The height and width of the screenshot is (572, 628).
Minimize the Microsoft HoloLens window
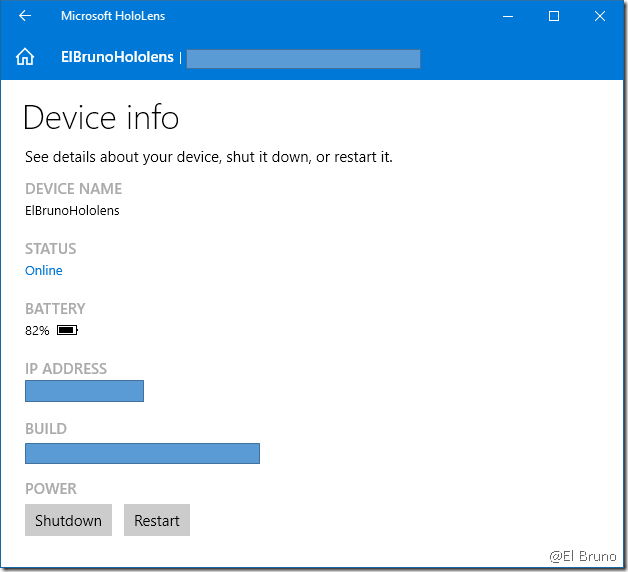pos(507,16)
